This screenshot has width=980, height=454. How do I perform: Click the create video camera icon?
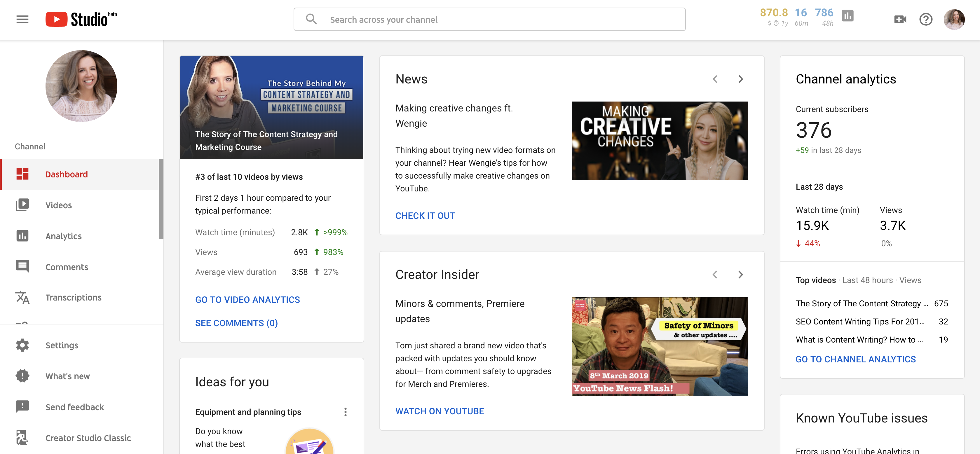coord(900,19)
